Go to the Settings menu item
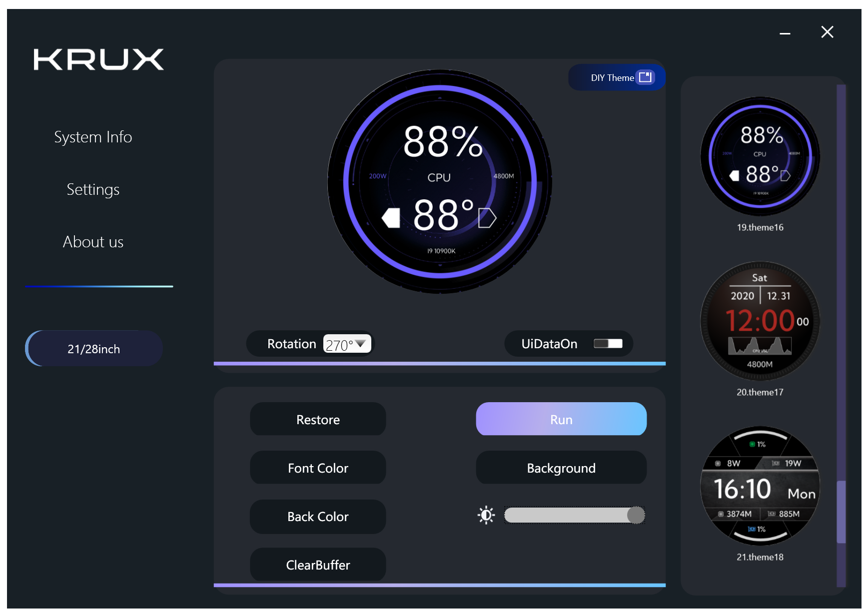 pos(93,189)
